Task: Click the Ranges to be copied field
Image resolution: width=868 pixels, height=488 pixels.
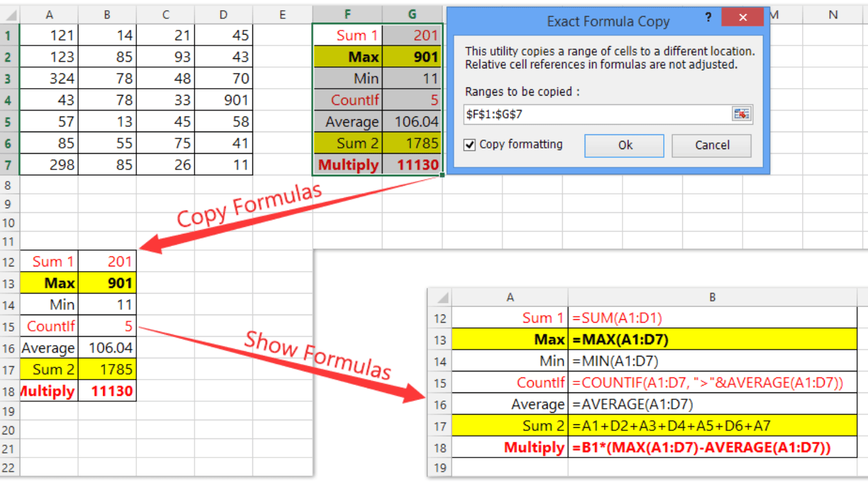Action: pyautogui.click(x=597, y=114)
